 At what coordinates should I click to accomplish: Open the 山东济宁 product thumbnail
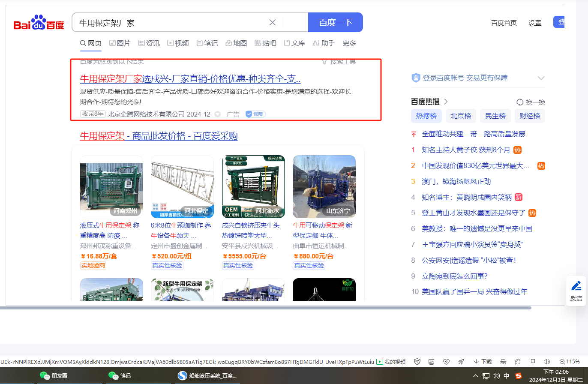(324, 186)
